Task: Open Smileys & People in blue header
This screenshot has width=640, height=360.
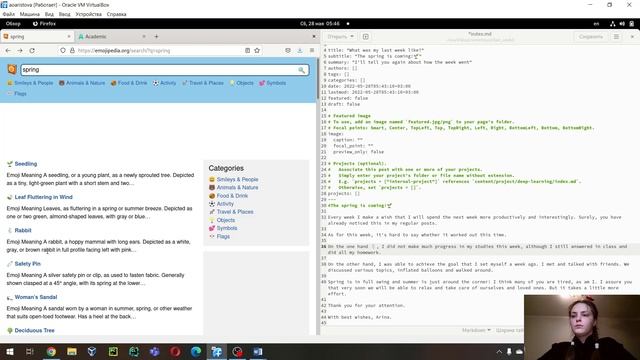Action: pyautogui.click(x=30, y=83)
